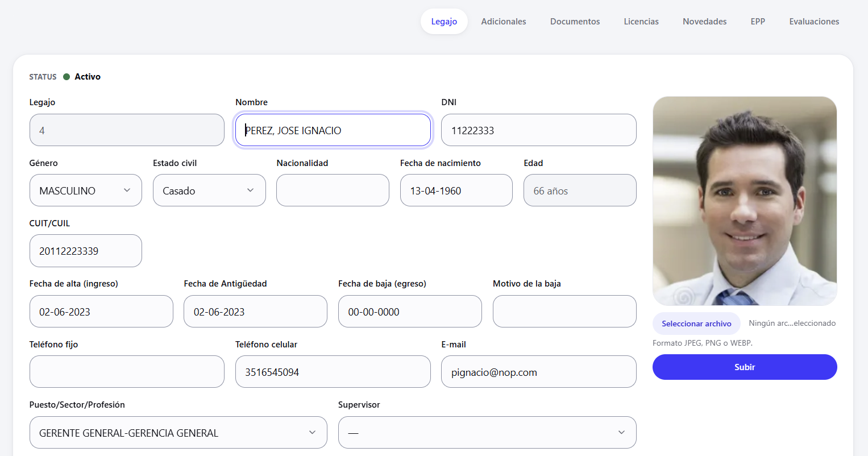Viewport: 868px width, 456px height.
Task: Open the Novedades tab
Action: [705, 22]
